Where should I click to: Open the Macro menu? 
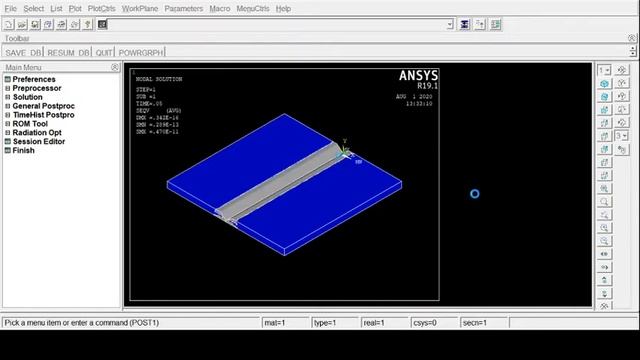click(x=220, y=9)
